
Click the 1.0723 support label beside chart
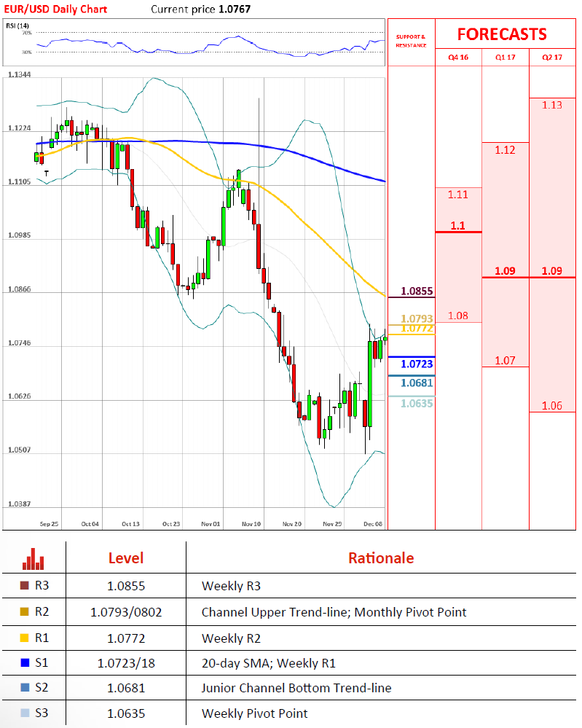(417, 364)
